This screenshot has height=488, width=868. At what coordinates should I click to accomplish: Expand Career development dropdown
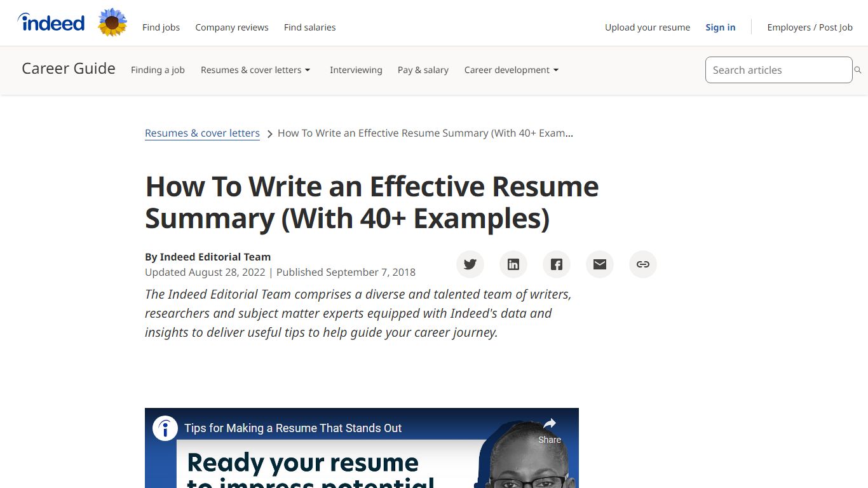[512, 70]
